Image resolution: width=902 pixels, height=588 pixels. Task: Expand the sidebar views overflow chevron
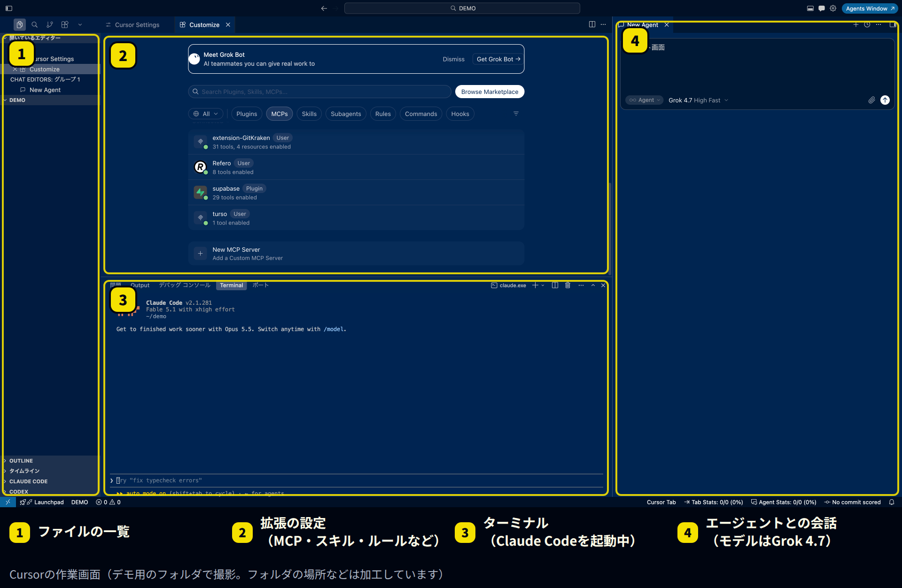tap(80, 24)
